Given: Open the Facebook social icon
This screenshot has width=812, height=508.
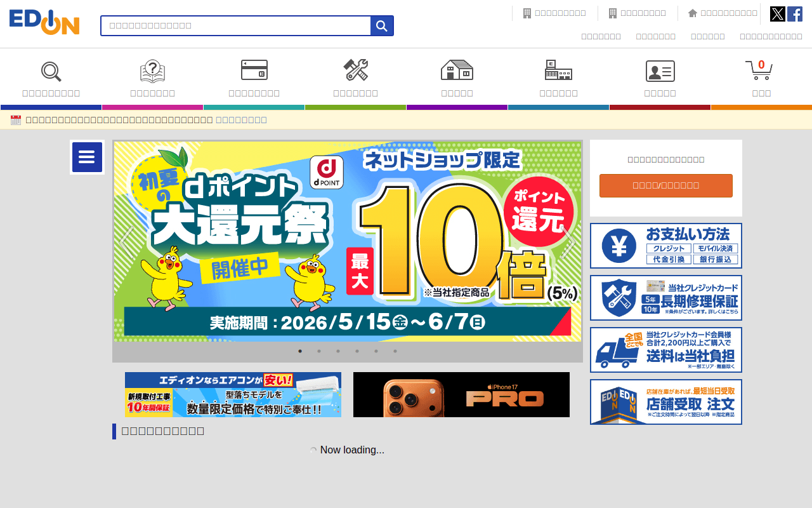Looking at the screenshot, I should click(795, 14).
